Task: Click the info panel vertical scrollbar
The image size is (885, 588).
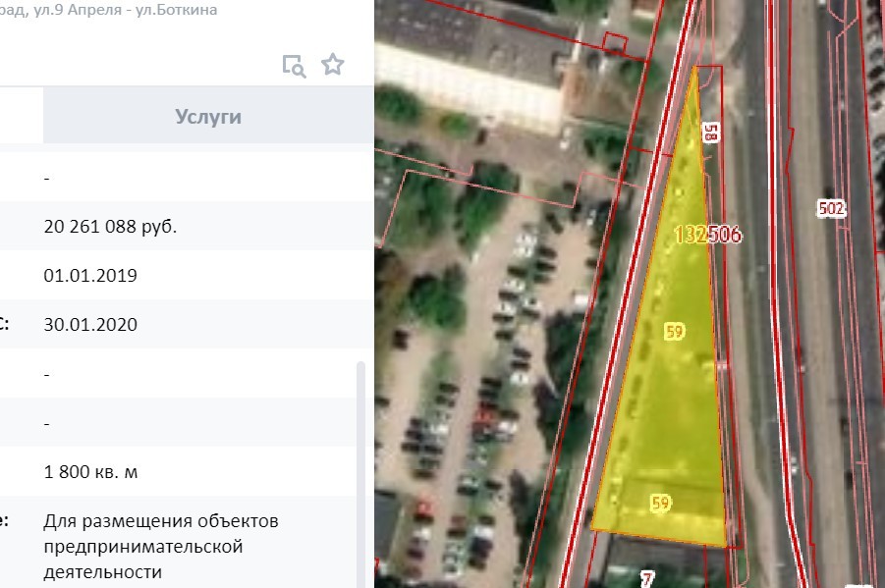Action: [x=360, y=474]
